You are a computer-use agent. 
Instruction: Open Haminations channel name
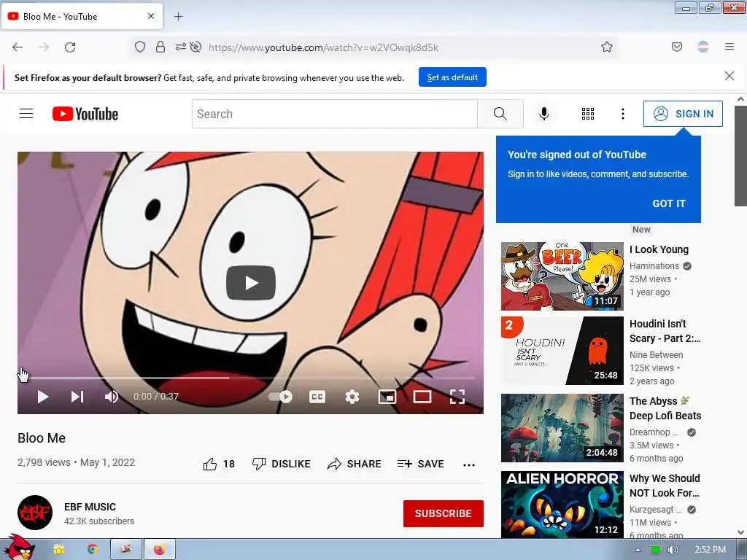point(654,265)
